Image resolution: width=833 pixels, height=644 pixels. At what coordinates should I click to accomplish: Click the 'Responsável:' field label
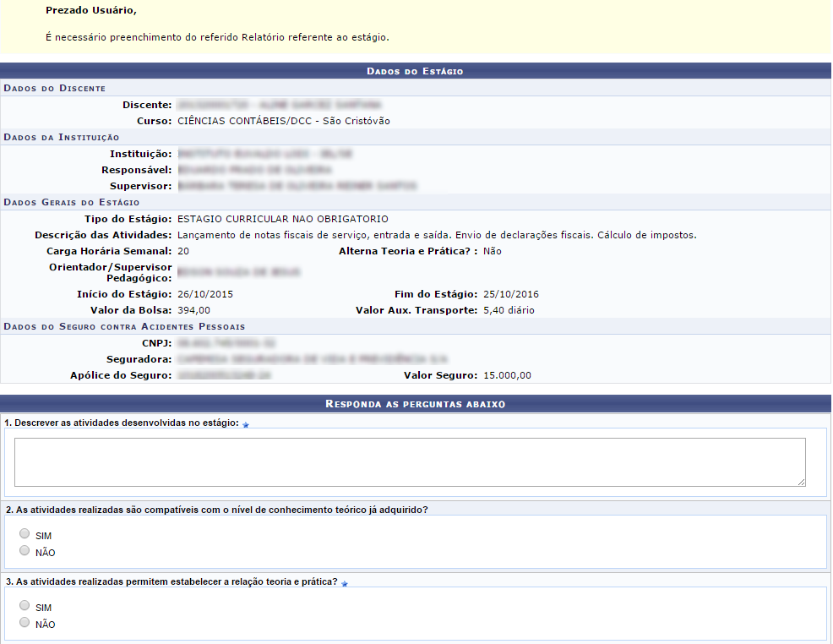[137, 170]
